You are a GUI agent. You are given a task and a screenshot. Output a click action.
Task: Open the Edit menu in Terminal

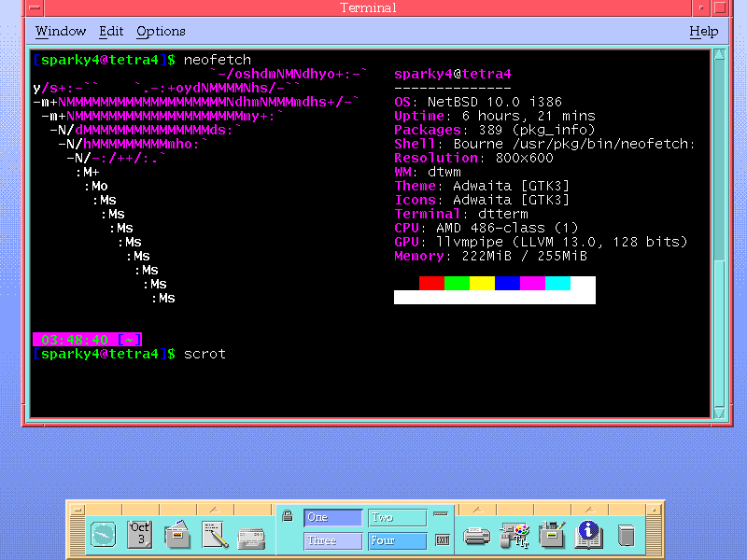coord(111,32)
